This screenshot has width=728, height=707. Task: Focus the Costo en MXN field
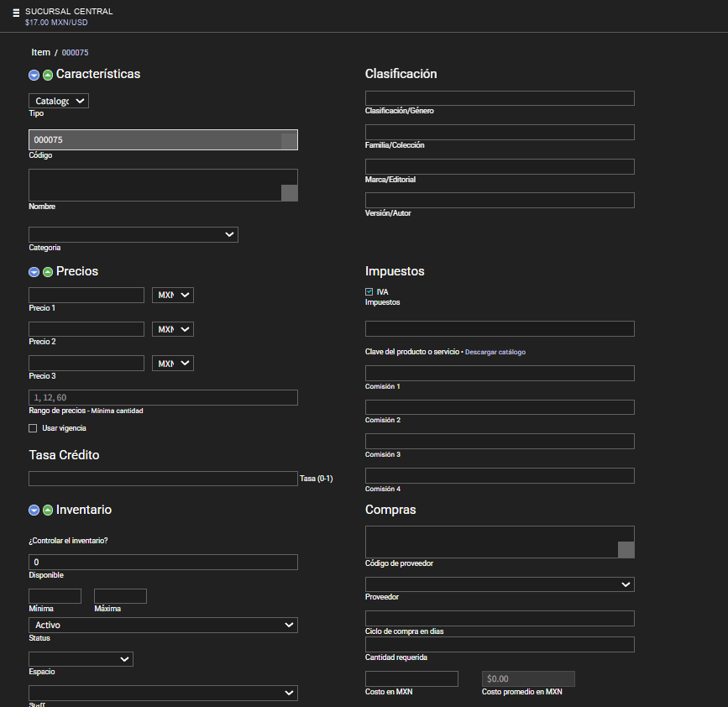[411, 678]
